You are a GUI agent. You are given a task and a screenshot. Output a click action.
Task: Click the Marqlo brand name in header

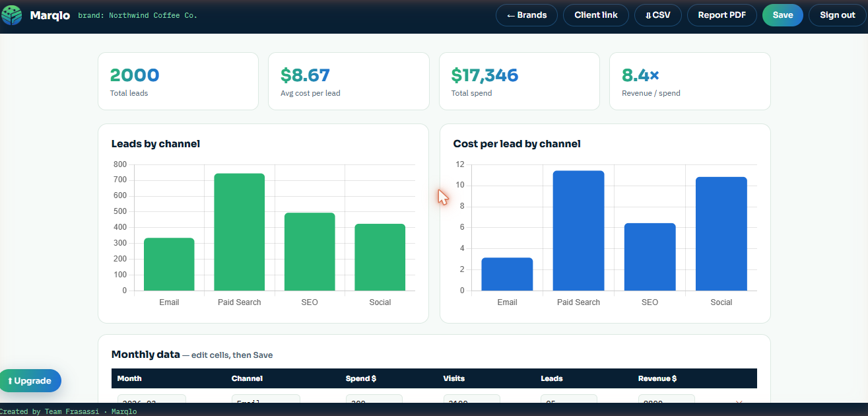[50, 15]
